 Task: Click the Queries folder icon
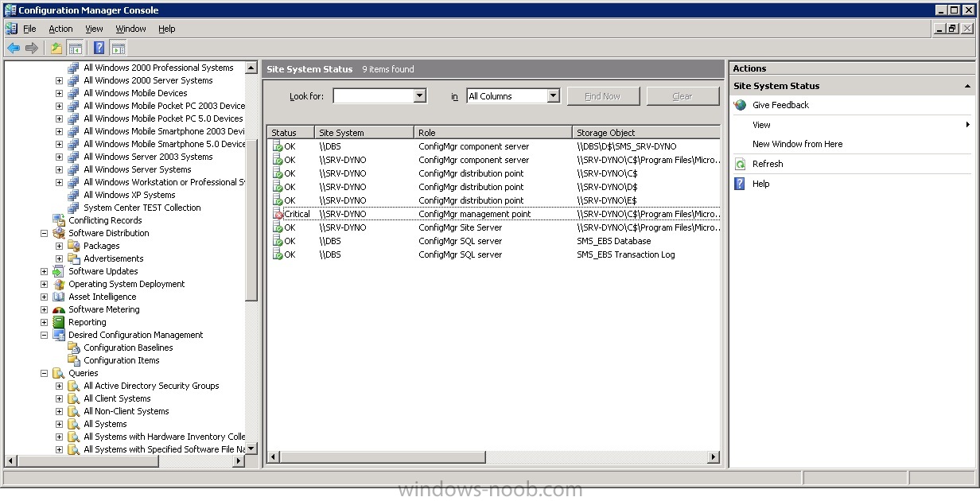tap(59, 373)
